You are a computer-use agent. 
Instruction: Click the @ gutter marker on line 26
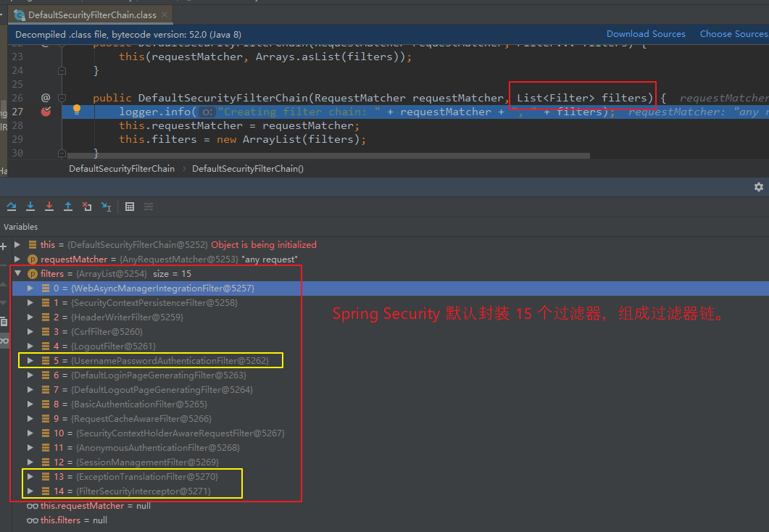[46, 98]
